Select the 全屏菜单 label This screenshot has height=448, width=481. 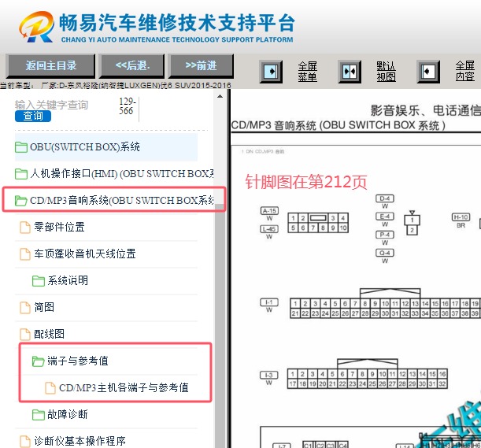[307, 72]
